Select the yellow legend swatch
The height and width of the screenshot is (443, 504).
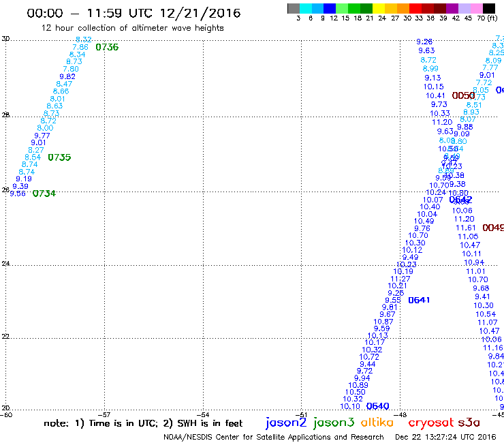pos(379,8)
